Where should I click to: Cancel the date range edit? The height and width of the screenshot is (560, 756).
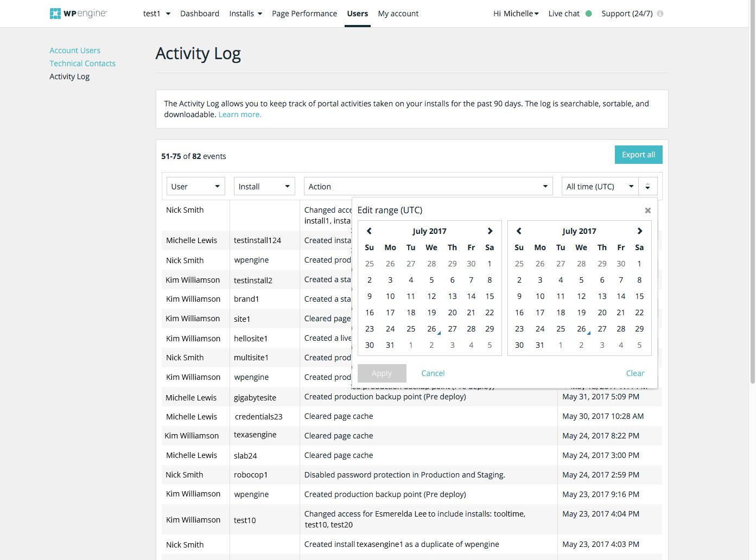pyautogui.click(x=433, y=373)
